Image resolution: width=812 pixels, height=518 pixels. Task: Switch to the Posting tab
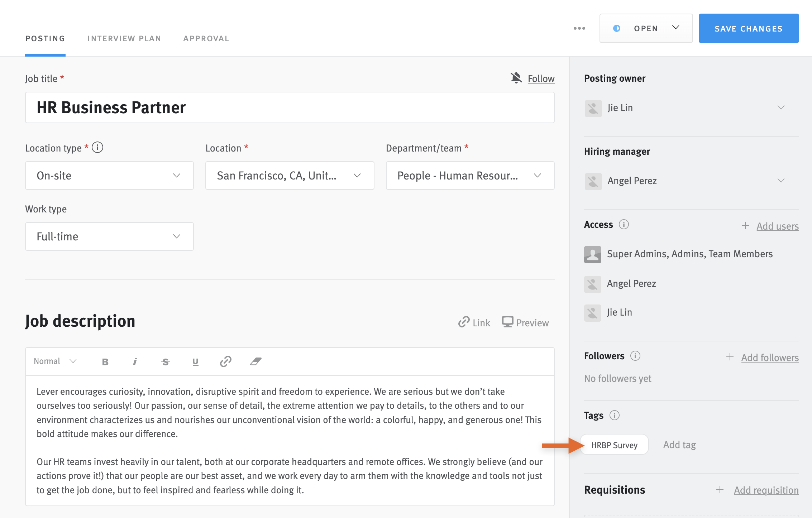(45, 39)
